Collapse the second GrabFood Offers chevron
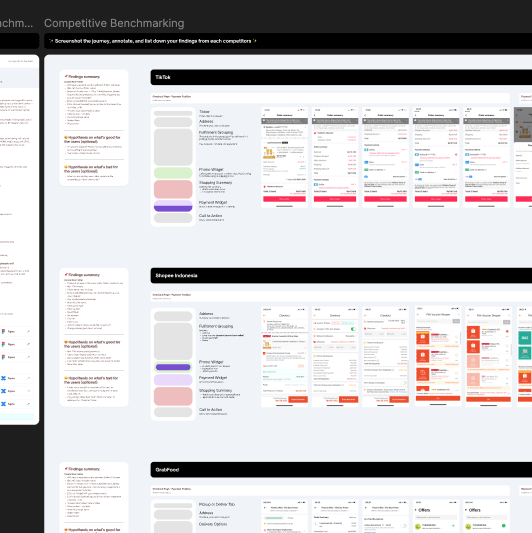This screenshot has width=532, height=533. tap(466, 510)
